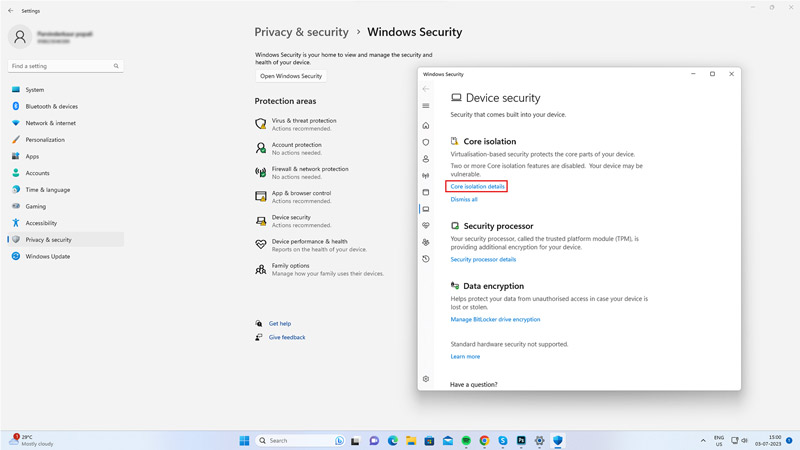The height and width of the screenshot is (450, 800).
Task: Select Privacy & security in sidebar
Action: coord(65,240)
